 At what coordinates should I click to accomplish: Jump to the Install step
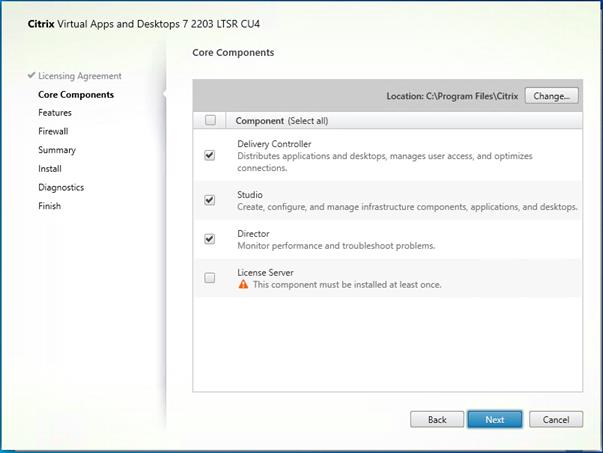pos(50,169)
